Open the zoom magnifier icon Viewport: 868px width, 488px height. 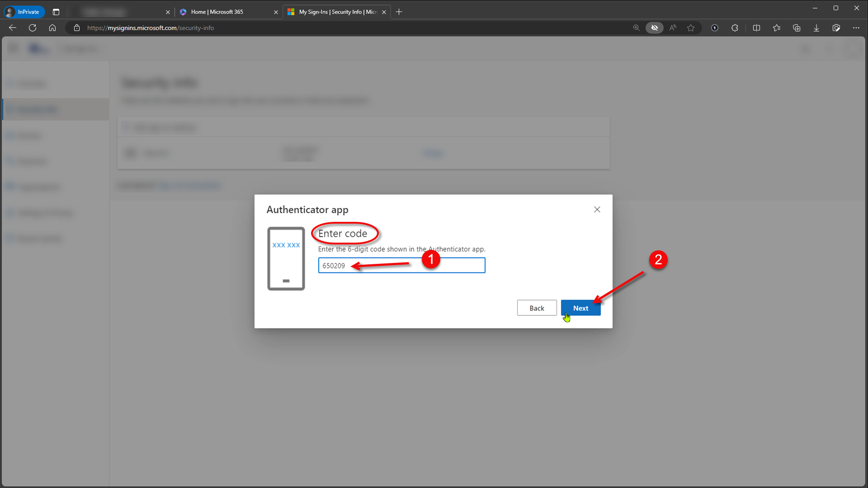coord(636,28)
